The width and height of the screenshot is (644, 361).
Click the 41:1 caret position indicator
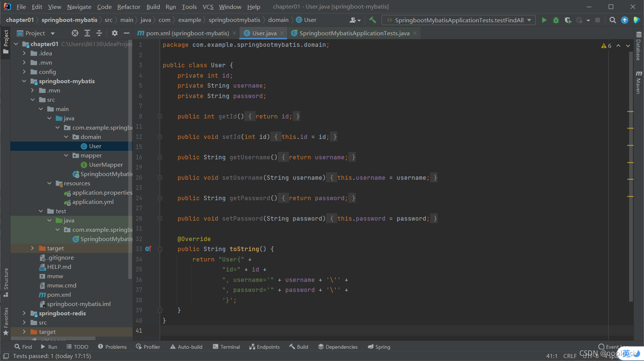552,356
